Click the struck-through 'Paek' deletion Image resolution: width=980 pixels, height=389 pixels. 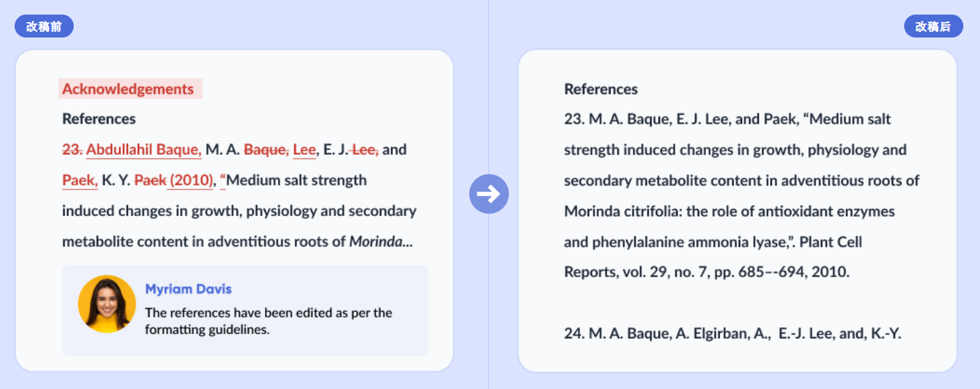(x=150, y=181)
